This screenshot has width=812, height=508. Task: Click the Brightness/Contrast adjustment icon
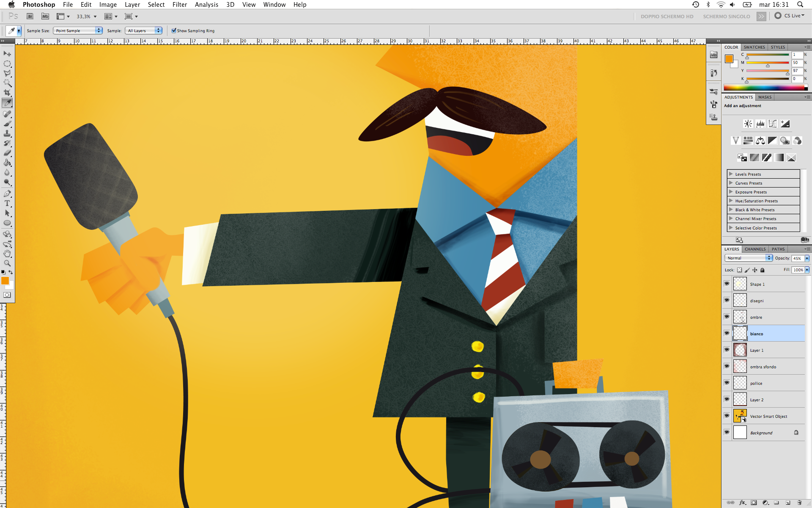click(x=748, y=124)
